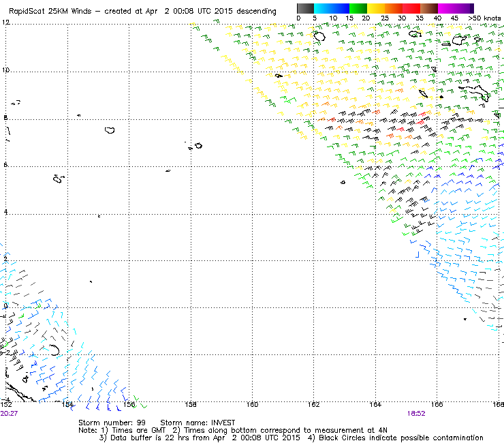Click the orange 25-30 knots color band

tap(394, 8)
